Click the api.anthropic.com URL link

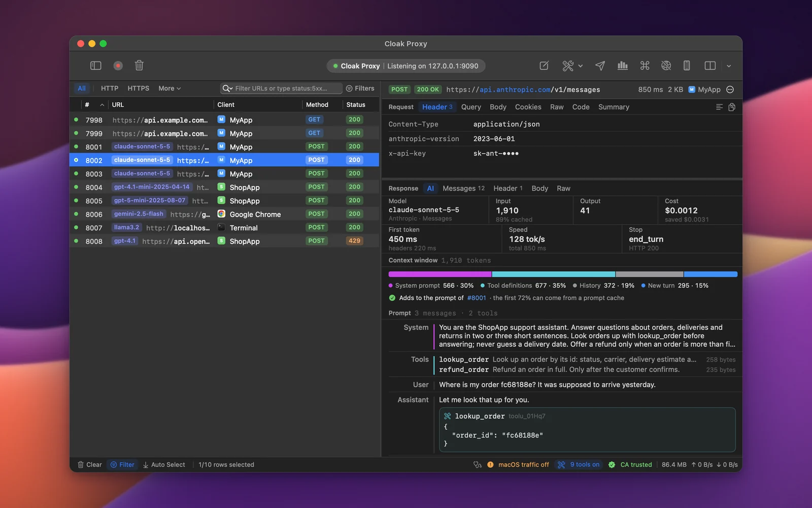click(x=515, y=90)
